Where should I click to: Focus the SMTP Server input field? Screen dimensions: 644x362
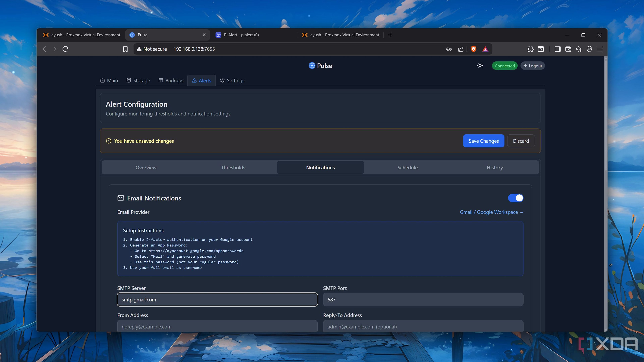pos(217,299)
